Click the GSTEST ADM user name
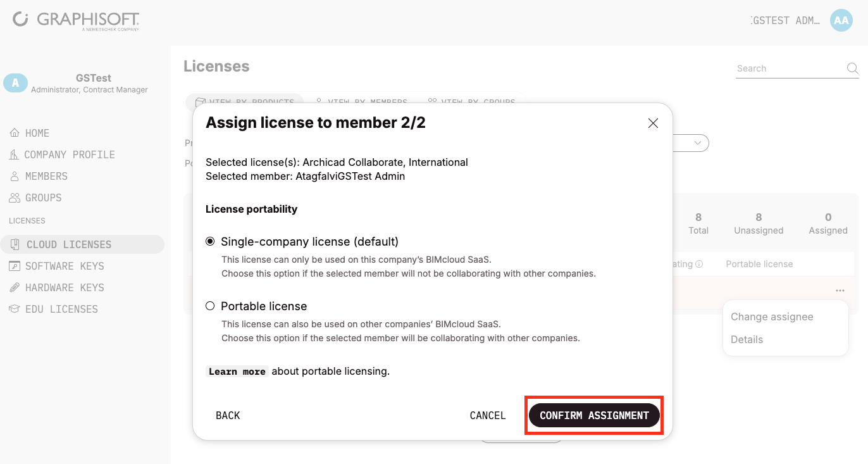868x464 pixels. point(784,20)
